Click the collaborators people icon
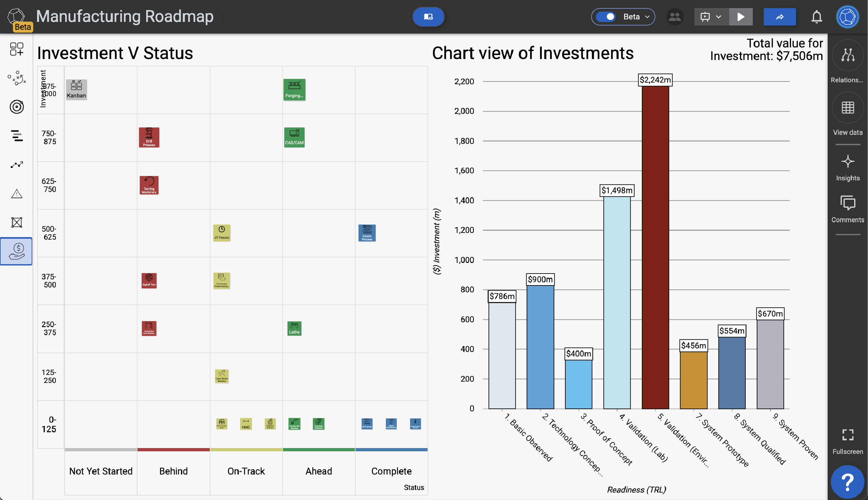Viewport: 868px width, 500px height. 674,16
